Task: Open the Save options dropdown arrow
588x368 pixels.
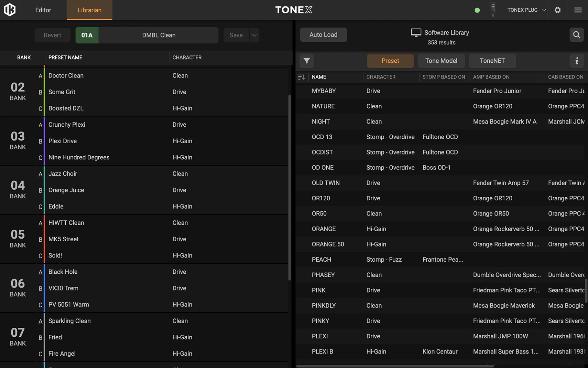Action: [254, 35]
